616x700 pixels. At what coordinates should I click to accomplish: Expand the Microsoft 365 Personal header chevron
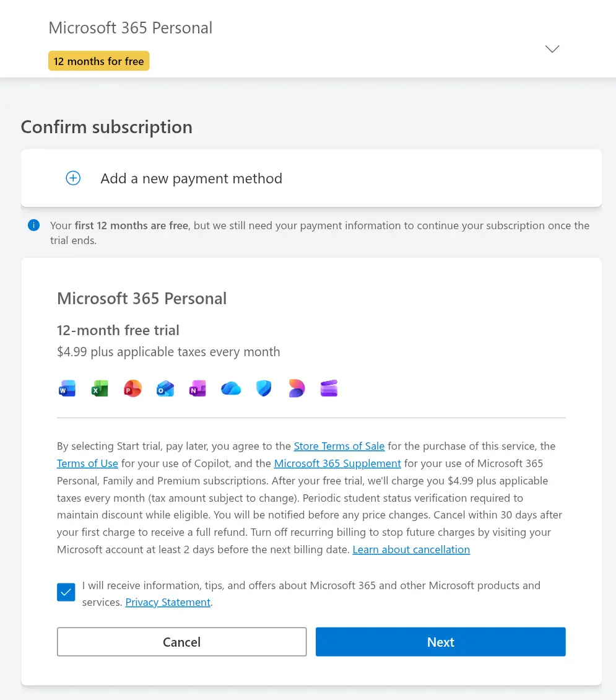pyautogui.click(x=552, y=49)
